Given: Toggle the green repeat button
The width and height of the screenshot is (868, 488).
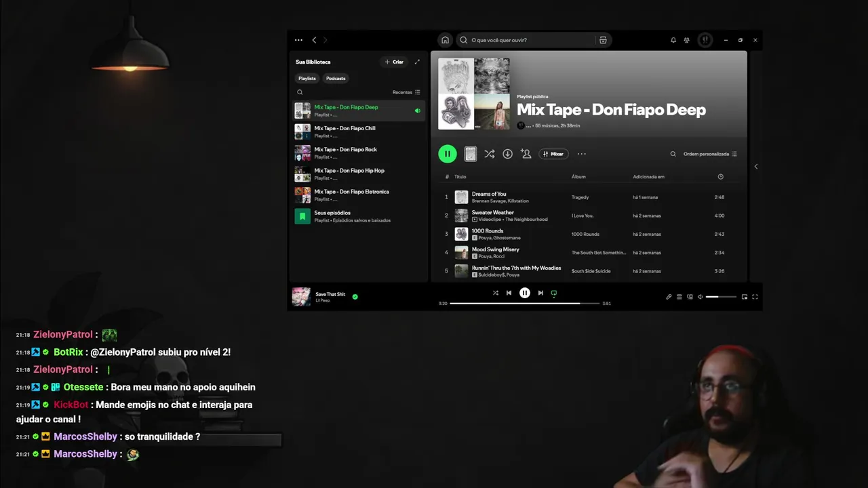Looking at the screenshot, I should (554, 293).
